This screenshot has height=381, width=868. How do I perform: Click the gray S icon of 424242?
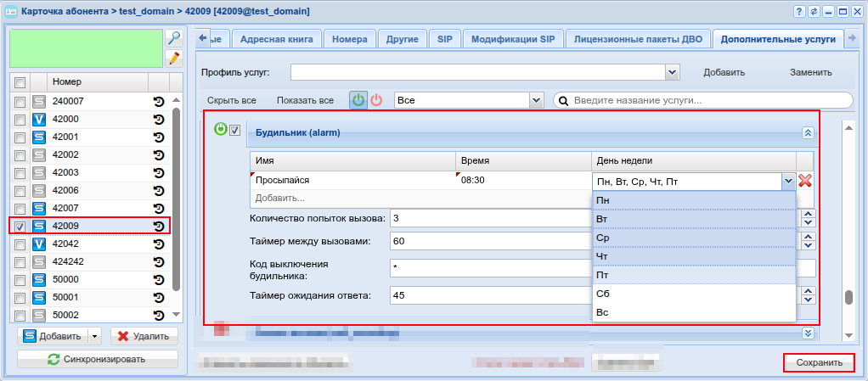coord(39,261)
